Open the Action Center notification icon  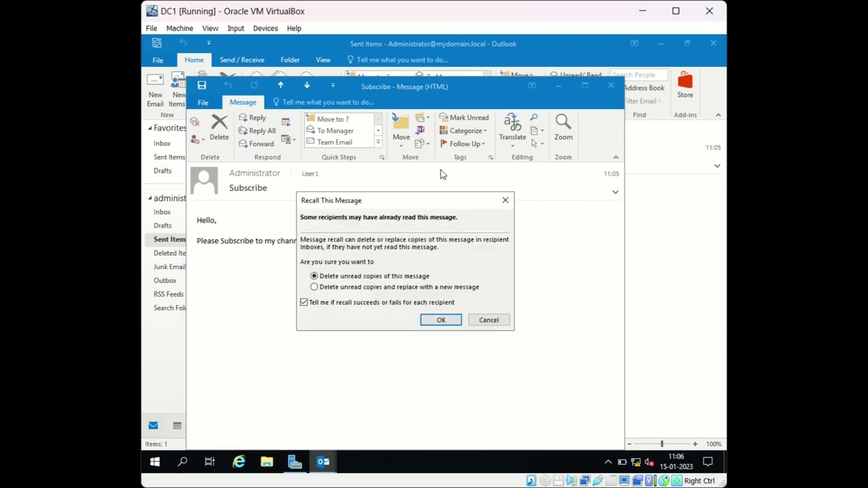coord(707,462)
